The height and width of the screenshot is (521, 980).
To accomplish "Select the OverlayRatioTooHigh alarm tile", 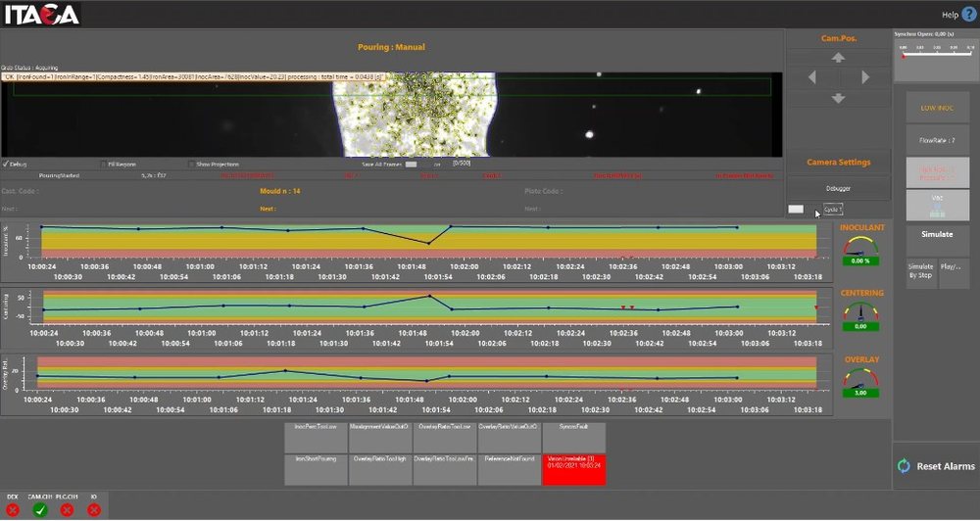I will (380, 470).
